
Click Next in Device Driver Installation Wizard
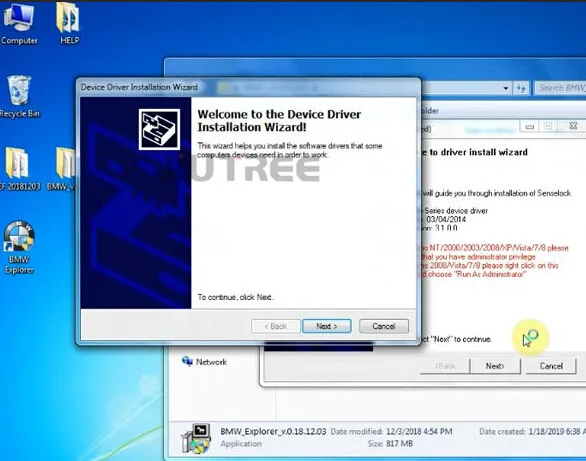click(x=327, y=326)
